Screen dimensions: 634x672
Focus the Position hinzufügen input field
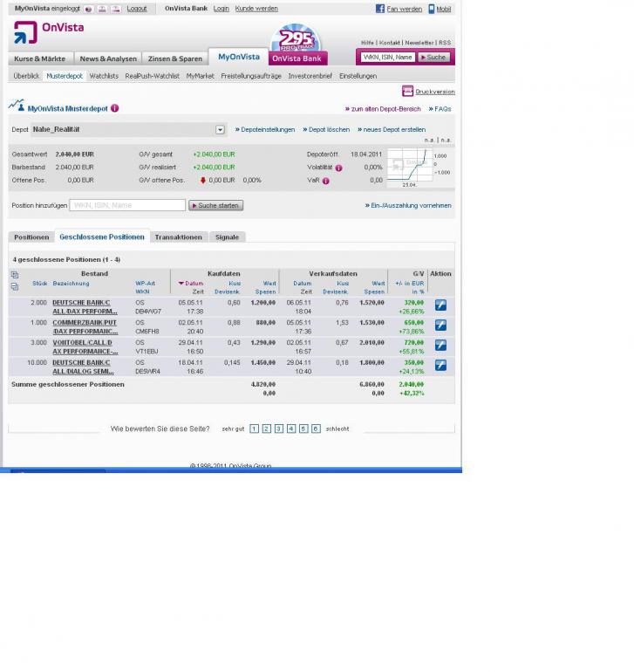127,205
